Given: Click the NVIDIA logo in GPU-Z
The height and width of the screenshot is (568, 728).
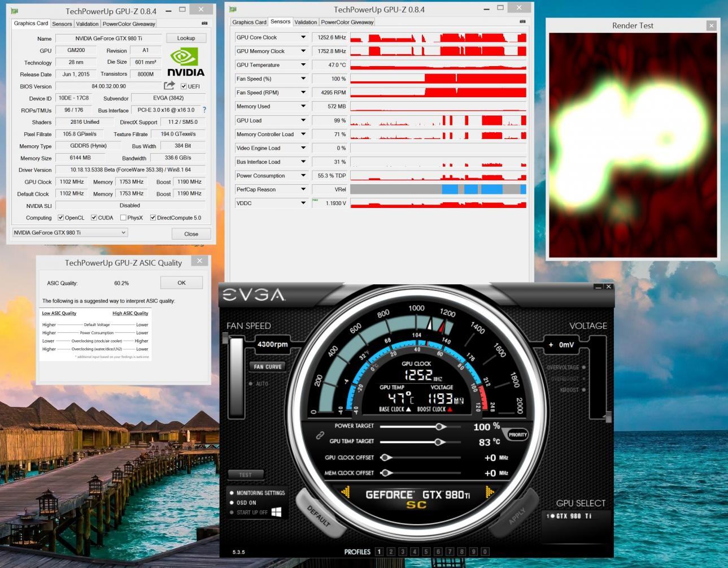Looking at the screenshot, I should [x=186, y=62].
